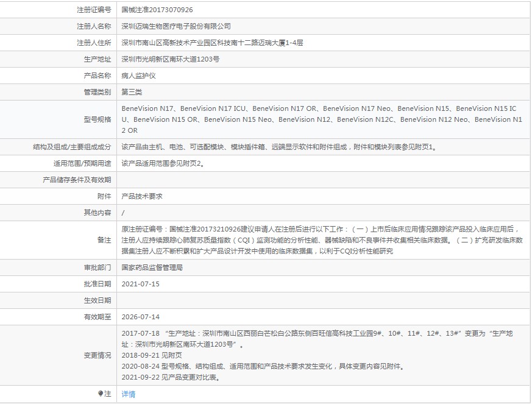This screenshot has height=407, width=532.
Task: Click company name 深圳迈瑞生物医疗电子股份有限公司
Action: tap(176, 26)
